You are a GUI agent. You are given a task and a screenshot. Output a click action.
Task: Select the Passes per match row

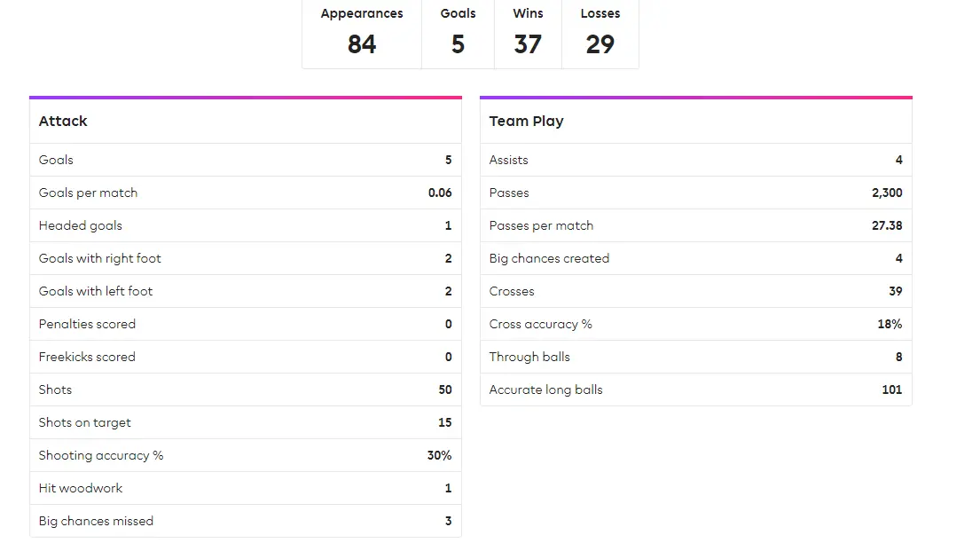click(x=695, y=225)
